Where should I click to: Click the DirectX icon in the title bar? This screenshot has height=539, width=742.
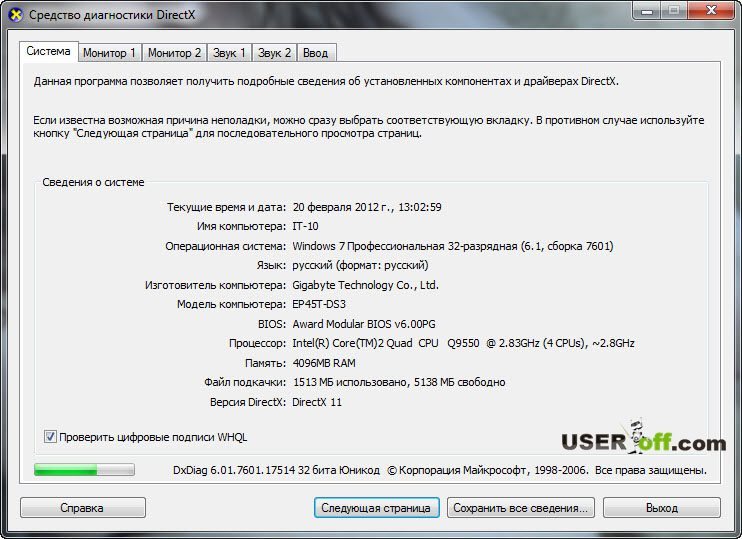pos(15,15)
